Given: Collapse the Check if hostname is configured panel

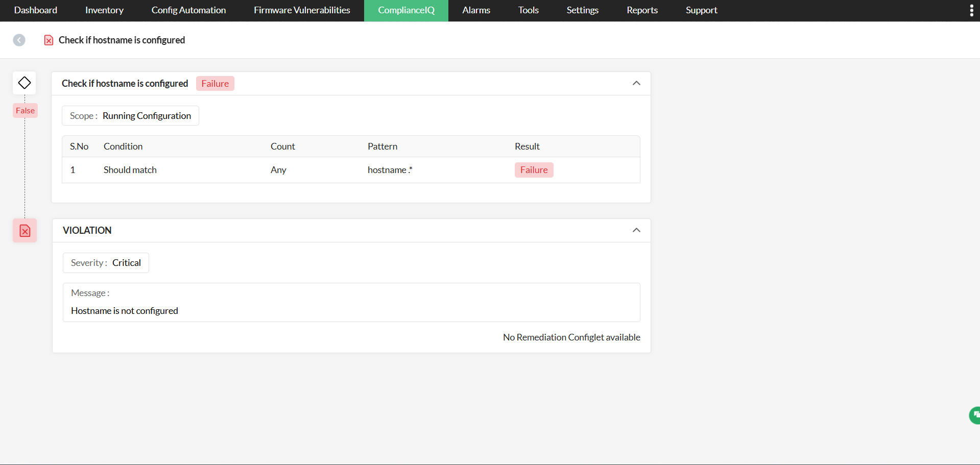Looking at the screenshot, I should 636,83.
